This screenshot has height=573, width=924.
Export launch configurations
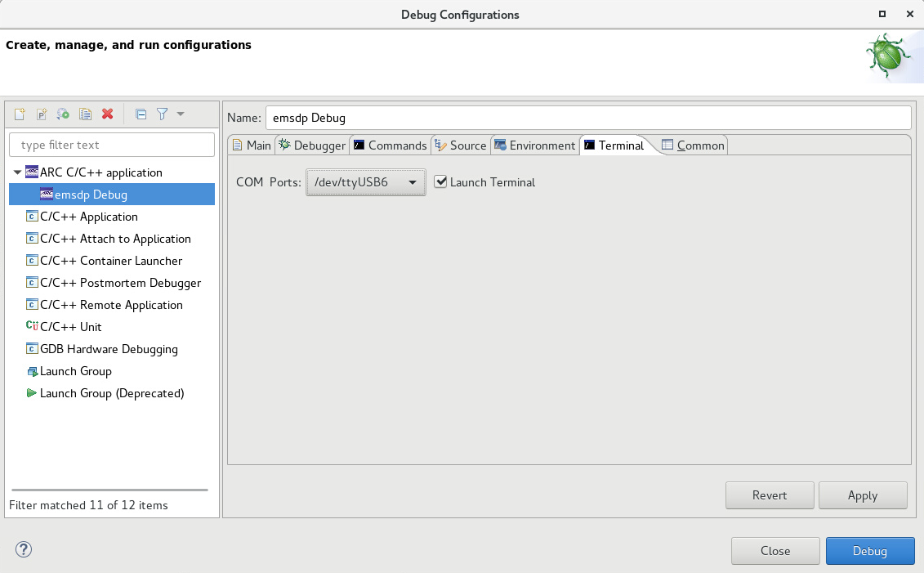pyautogui.click(x=64, y=114)
